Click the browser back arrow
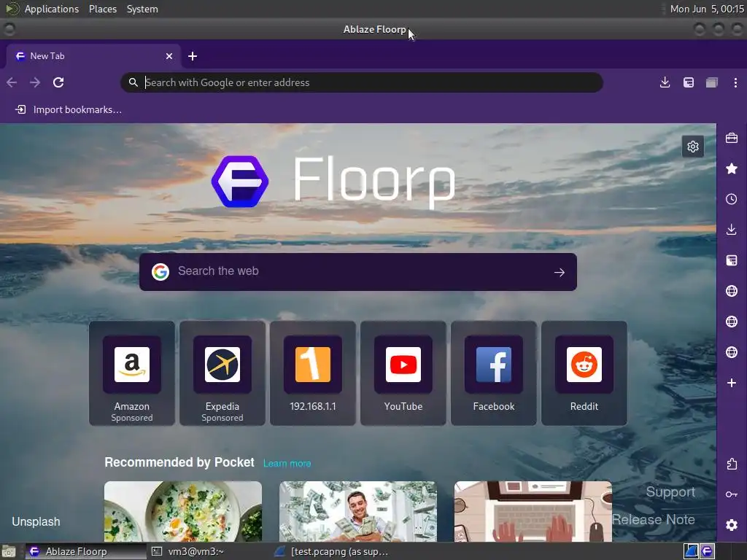The width and height of the screenshot is (747, 560). click(12, 82)
